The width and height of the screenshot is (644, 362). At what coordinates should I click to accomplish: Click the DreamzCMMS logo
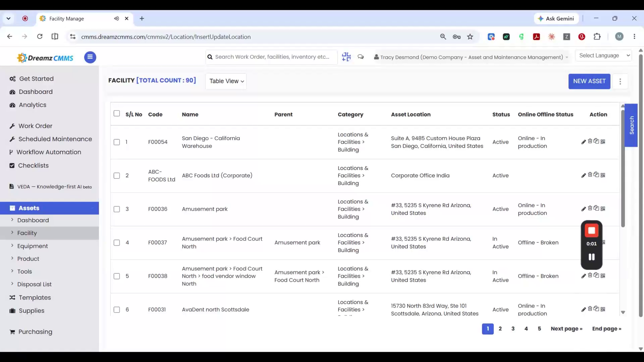[45, 58]
